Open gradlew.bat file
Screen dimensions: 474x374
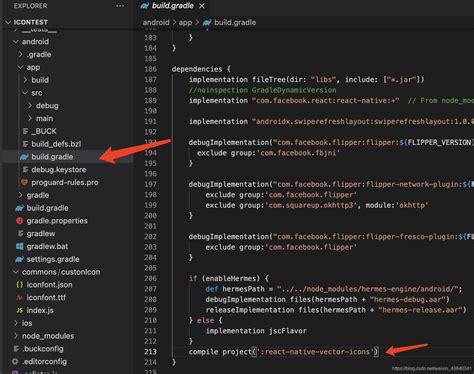tap(47, 246)
